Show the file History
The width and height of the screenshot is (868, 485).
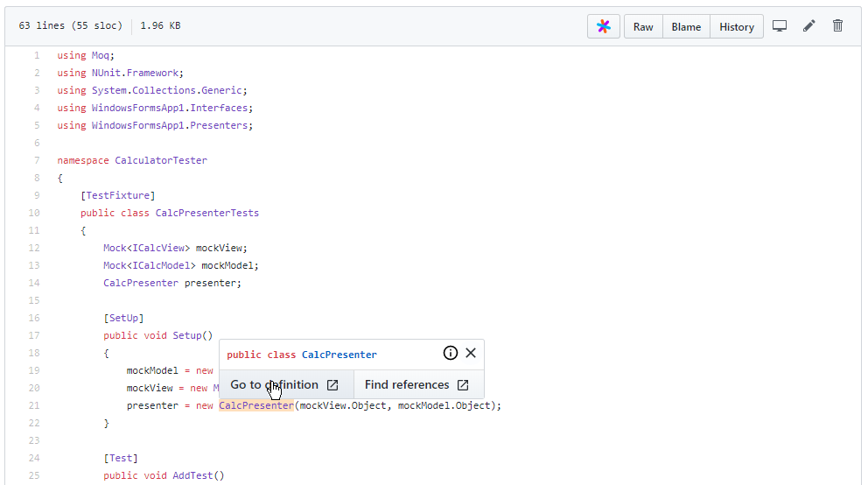click(736, 27)
